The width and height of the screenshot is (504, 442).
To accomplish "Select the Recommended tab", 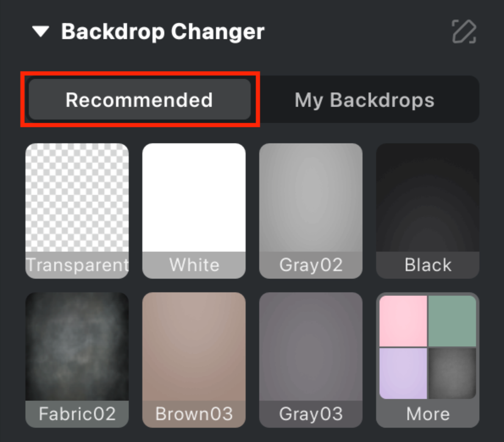I will (x=139, y=99).
